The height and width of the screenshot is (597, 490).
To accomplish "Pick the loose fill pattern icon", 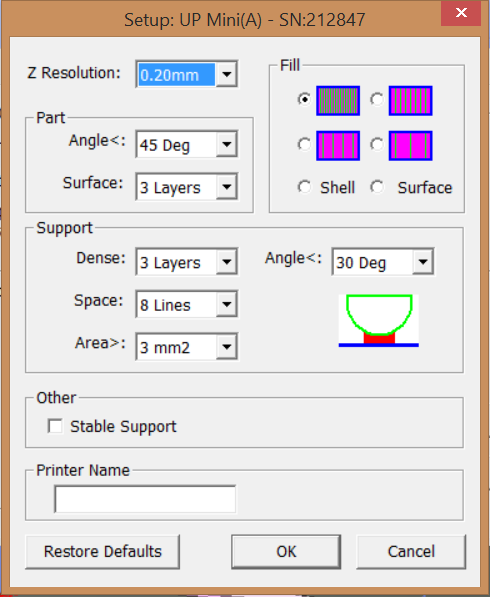I will pos(338,145).
